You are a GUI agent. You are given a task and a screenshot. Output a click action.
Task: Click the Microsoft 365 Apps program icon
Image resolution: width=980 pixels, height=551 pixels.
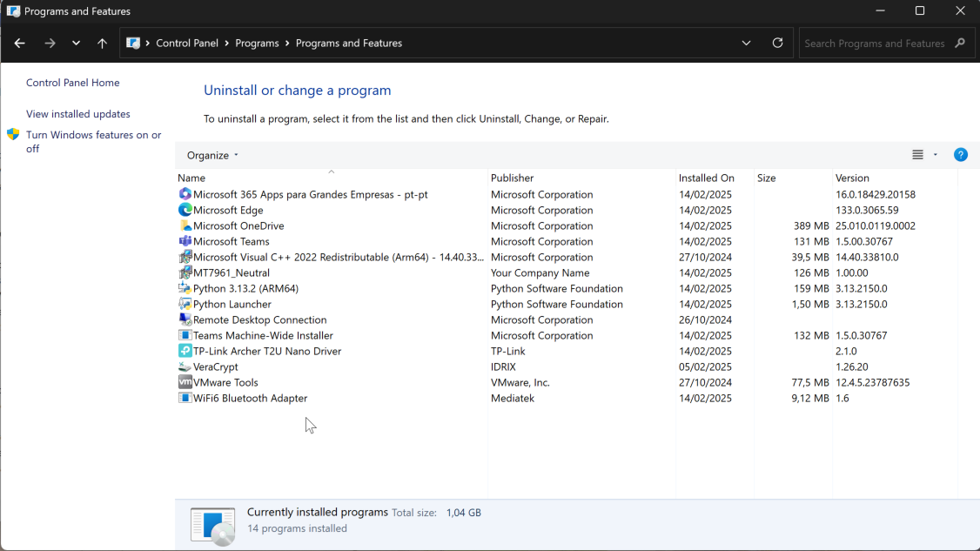[185, 194]
